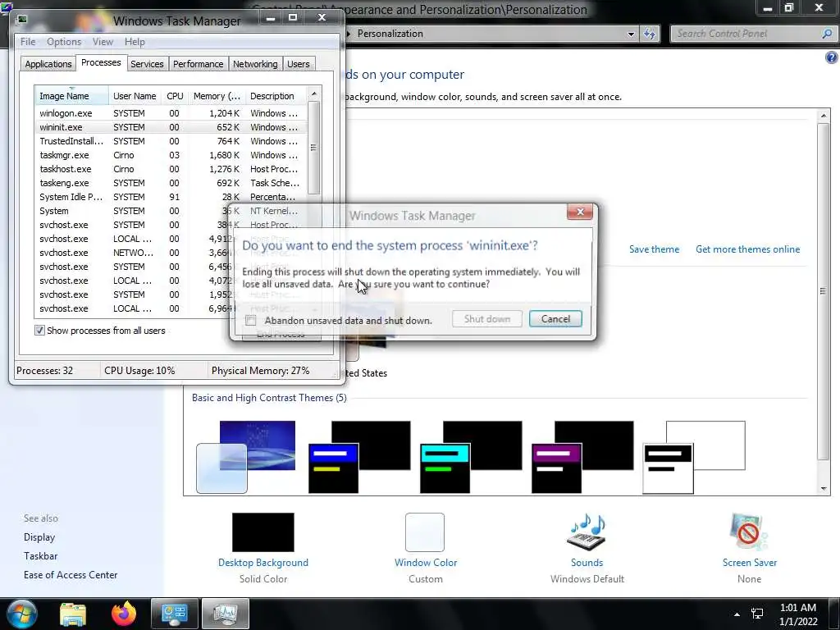Open the Sounds settings icon
Screen dimensions: 840x630
click(587, 532)
